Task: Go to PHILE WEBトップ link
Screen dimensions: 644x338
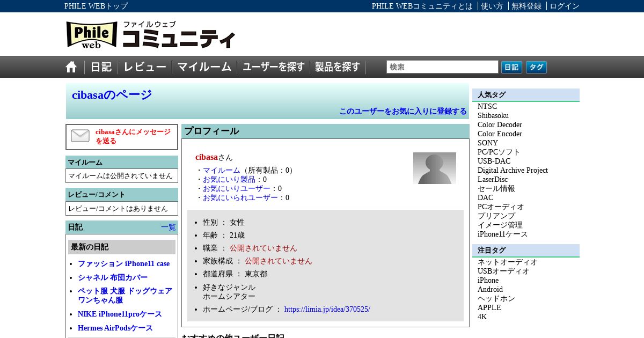Action: (x=96, y=6)
